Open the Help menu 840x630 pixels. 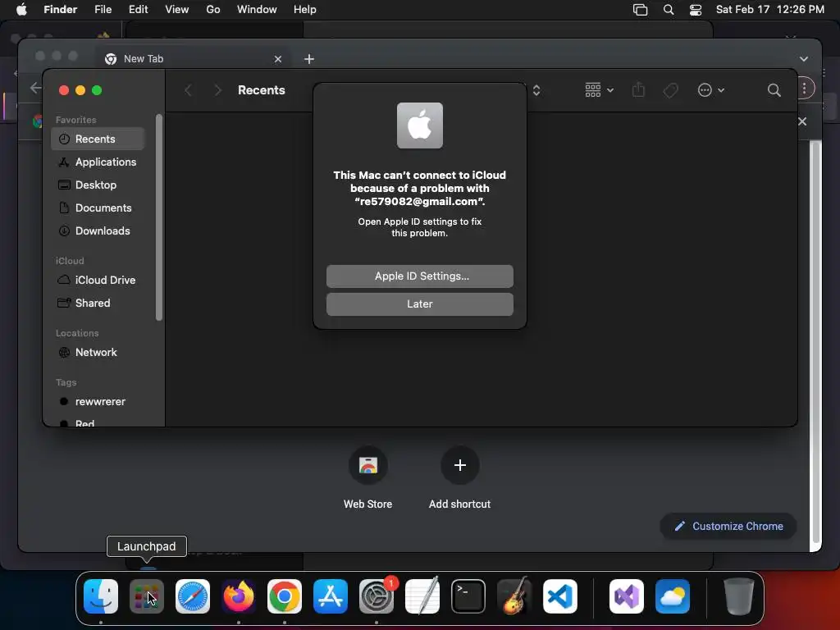click(x=305, y=10)
